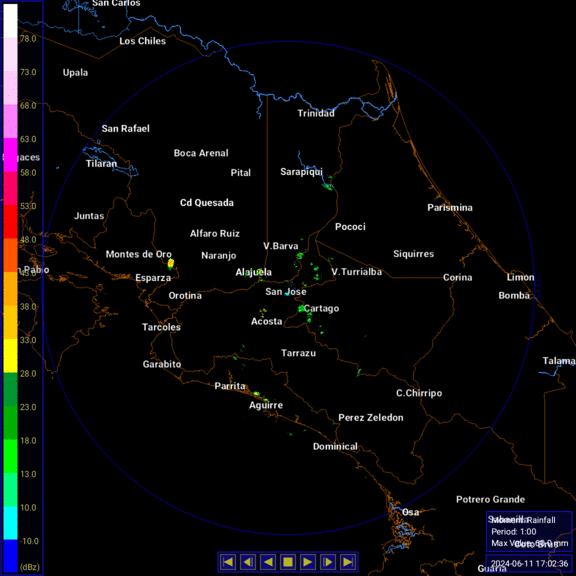The height and width of the screenshot is (576, 576).
Task: Jump to the last radar frame
Action: (348, 562)
